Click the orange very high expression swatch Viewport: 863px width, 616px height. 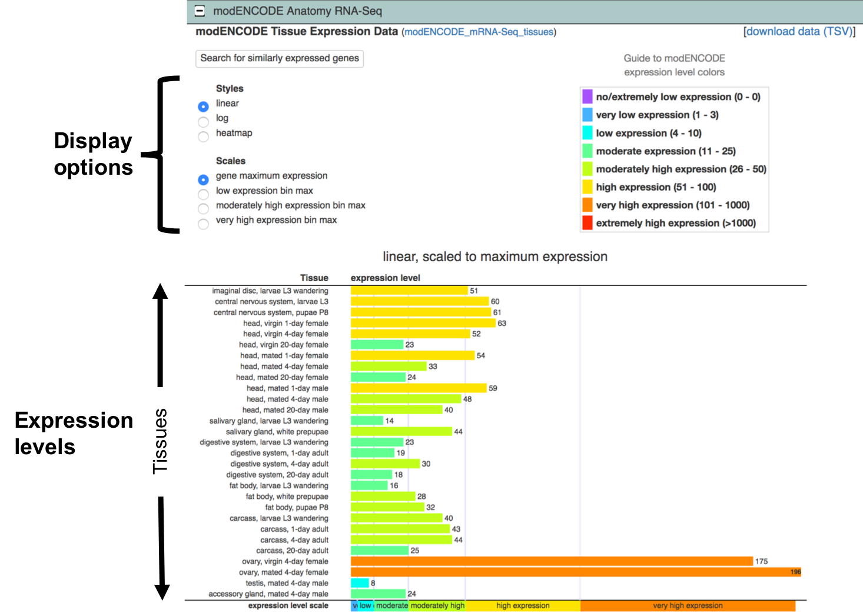[x=587, y=205]
